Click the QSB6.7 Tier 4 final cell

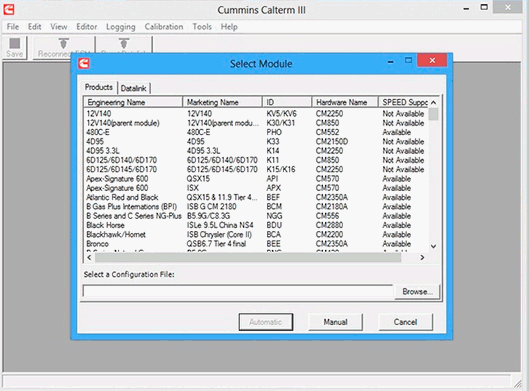tap(216, 244)
